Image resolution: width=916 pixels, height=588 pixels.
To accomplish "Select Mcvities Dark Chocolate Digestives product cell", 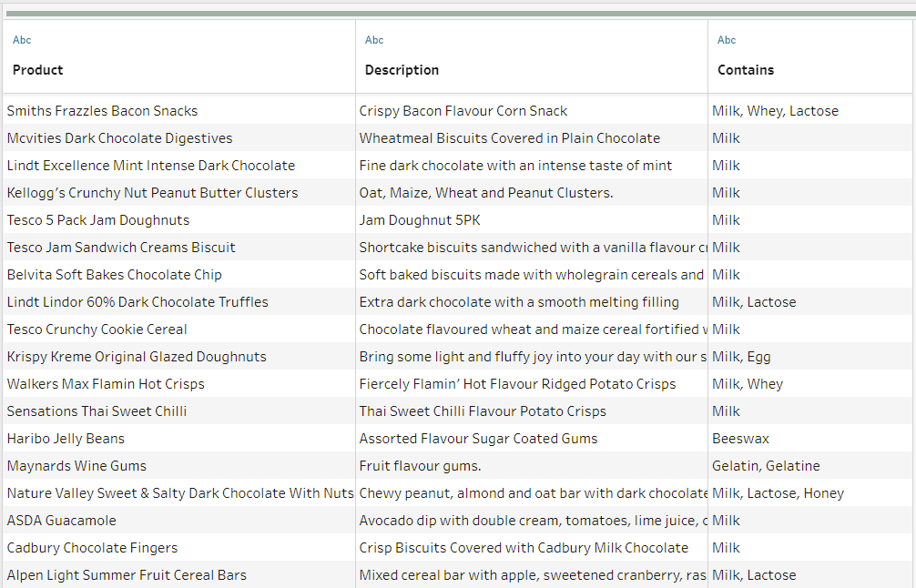I will (119, 138).
